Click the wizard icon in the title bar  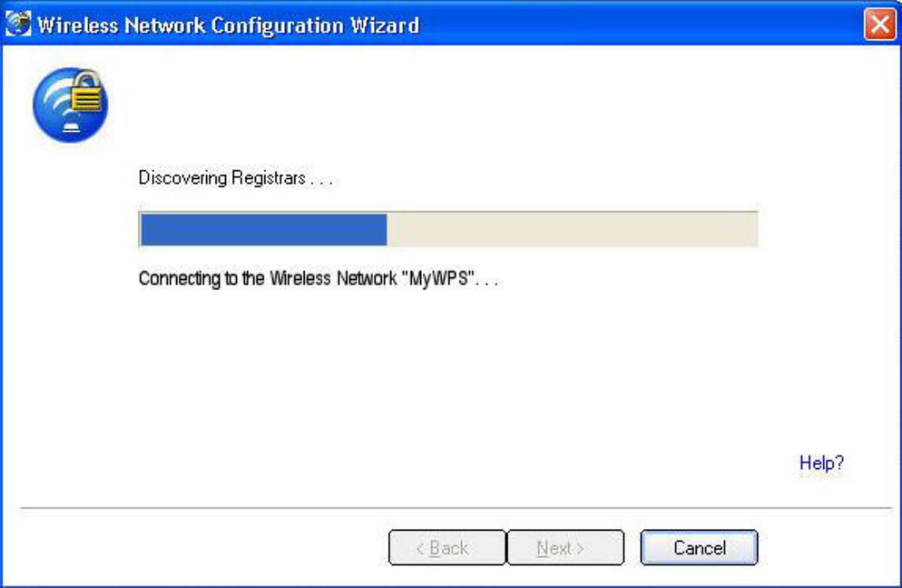(x=18, y=24)
